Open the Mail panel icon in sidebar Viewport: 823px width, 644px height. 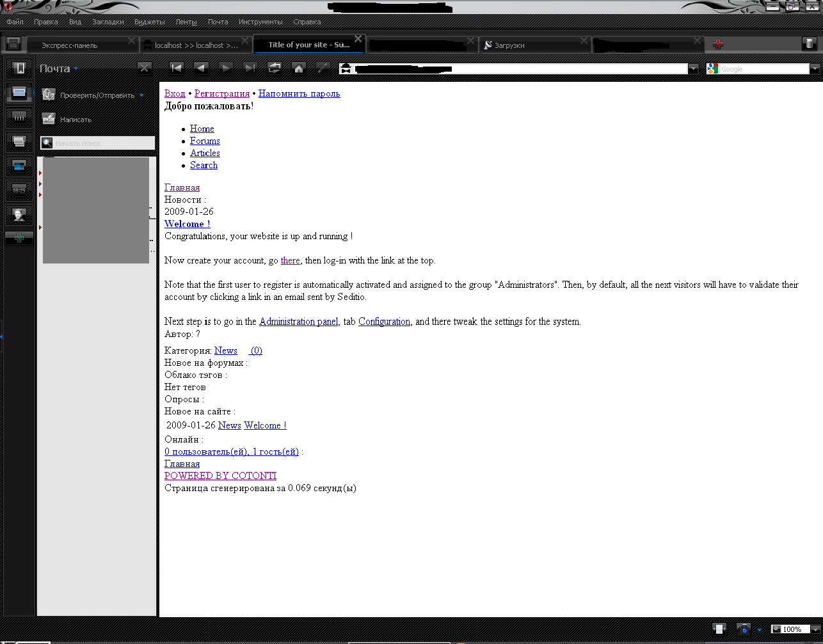coord(19,93)
